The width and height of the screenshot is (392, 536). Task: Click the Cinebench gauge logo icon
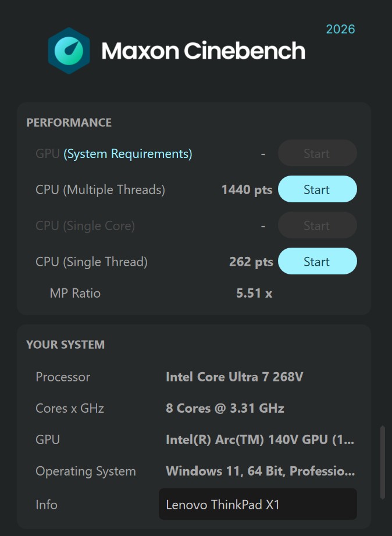pyautogui.click(x=69, y=51)
